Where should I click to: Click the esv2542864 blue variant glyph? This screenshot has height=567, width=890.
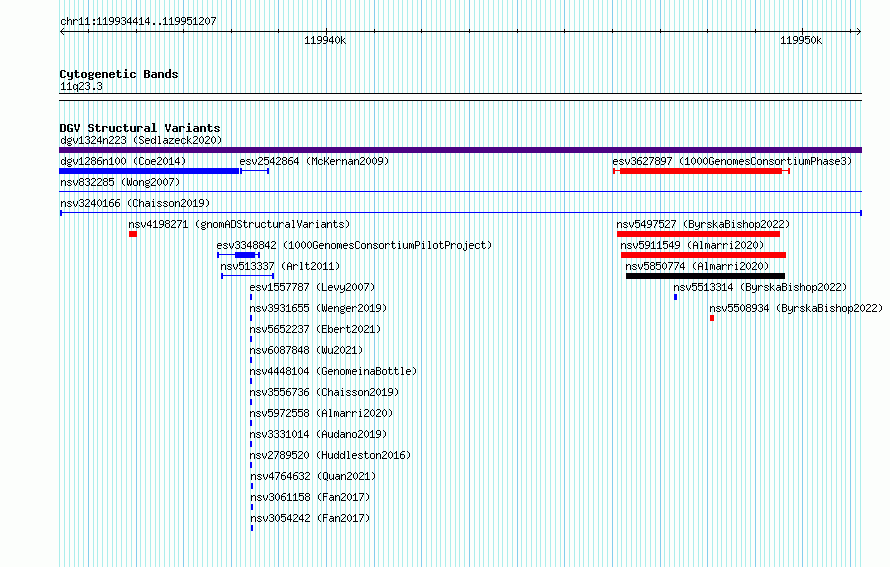pyautogui.click(x=254, y=171)
